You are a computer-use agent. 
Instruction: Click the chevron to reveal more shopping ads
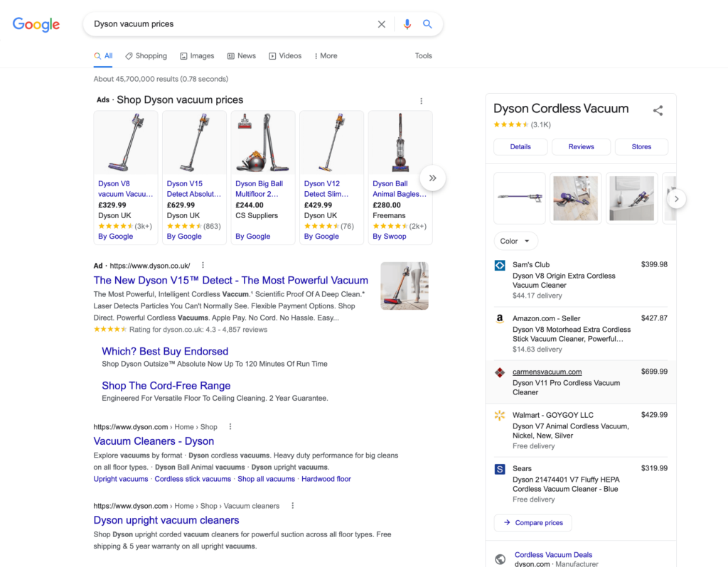433,178
